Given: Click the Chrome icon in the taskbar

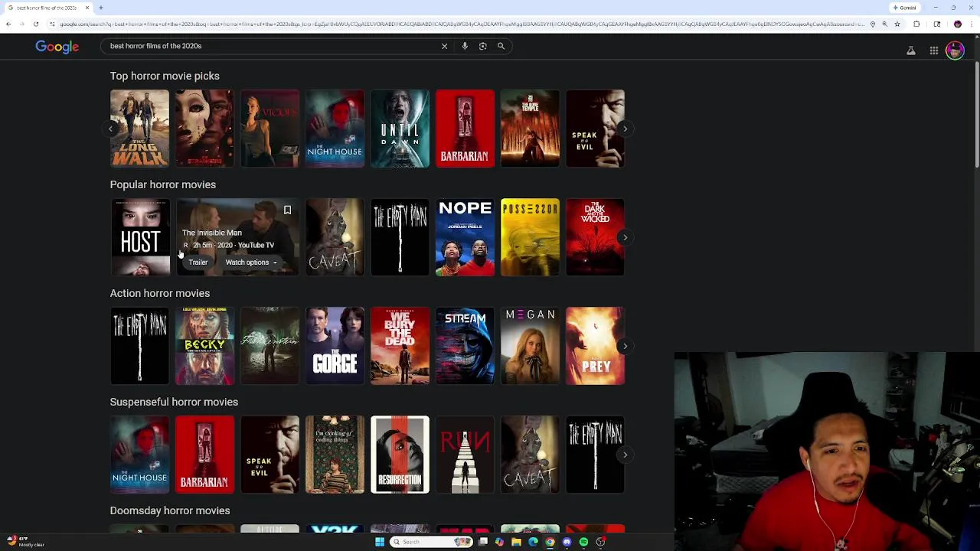Looking at the screenshot, I should point(550,542).
